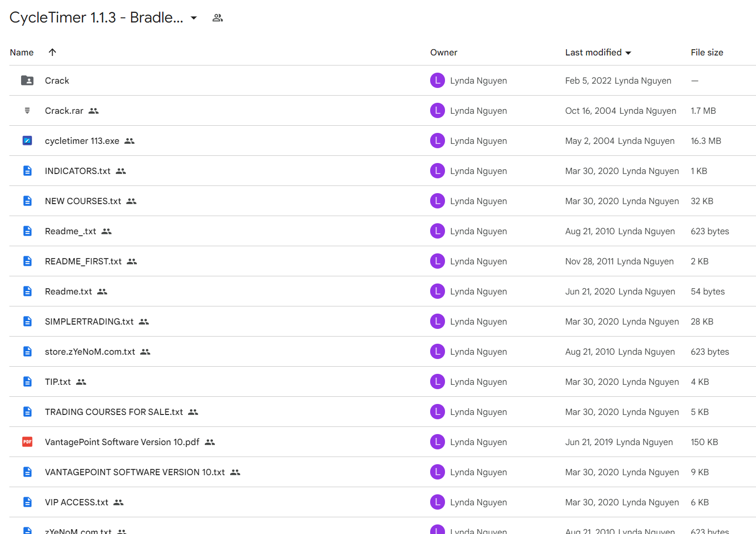Select VantagePoint Software Version 10.pdf name
Image resolution: width=756 pixels, height=534 pixels.
coord(122,442)
